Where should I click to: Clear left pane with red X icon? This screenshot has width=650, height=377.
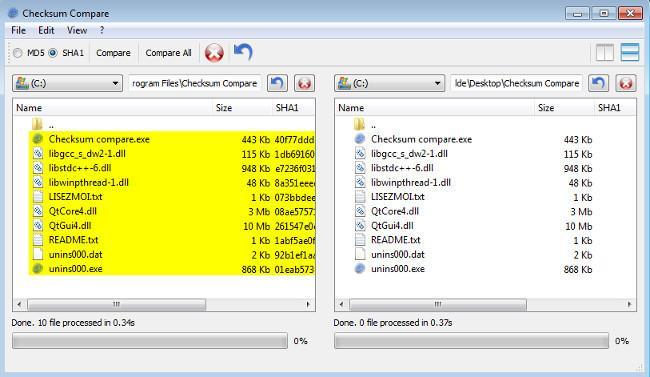(304, 83)
